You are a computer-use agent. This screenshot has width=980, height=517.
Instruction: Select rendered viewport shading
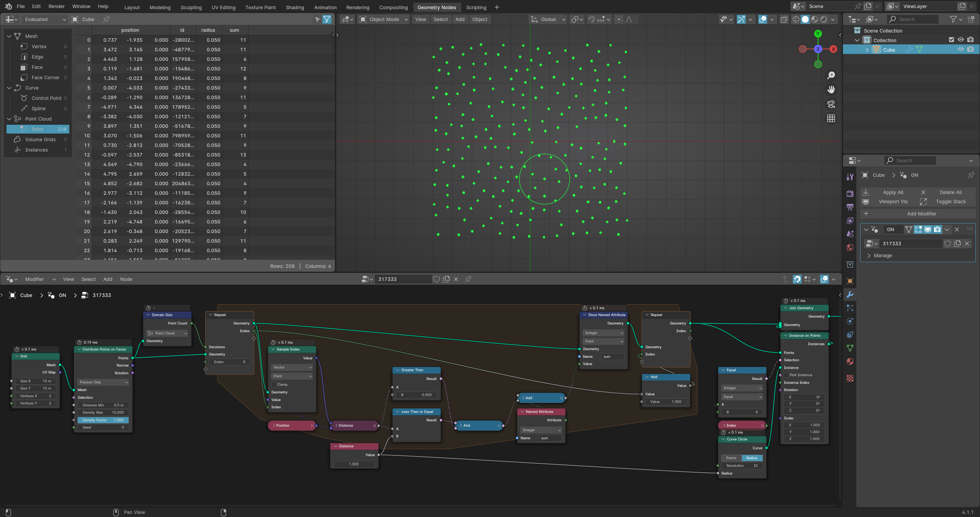point(824,19)
